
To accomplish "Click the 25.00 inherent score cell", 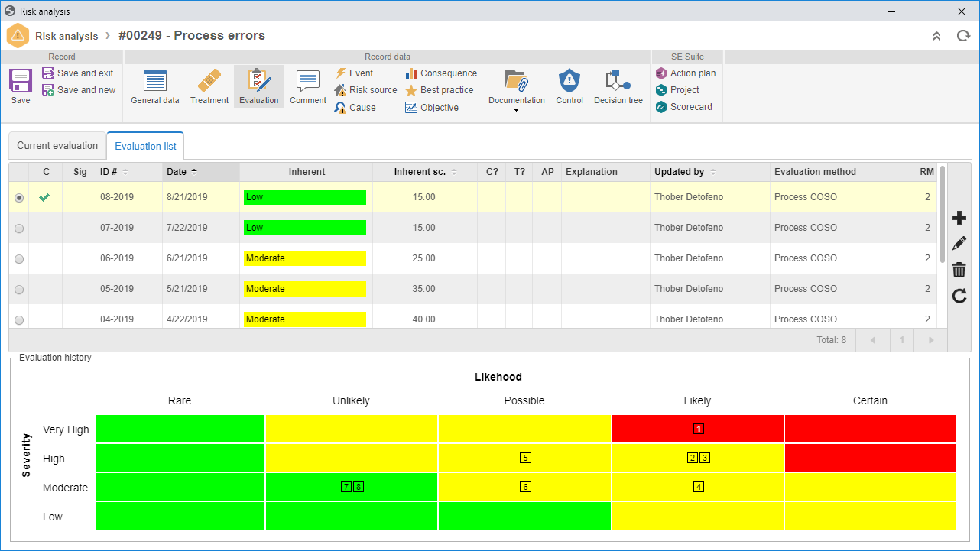I will [x=424, y=258].
